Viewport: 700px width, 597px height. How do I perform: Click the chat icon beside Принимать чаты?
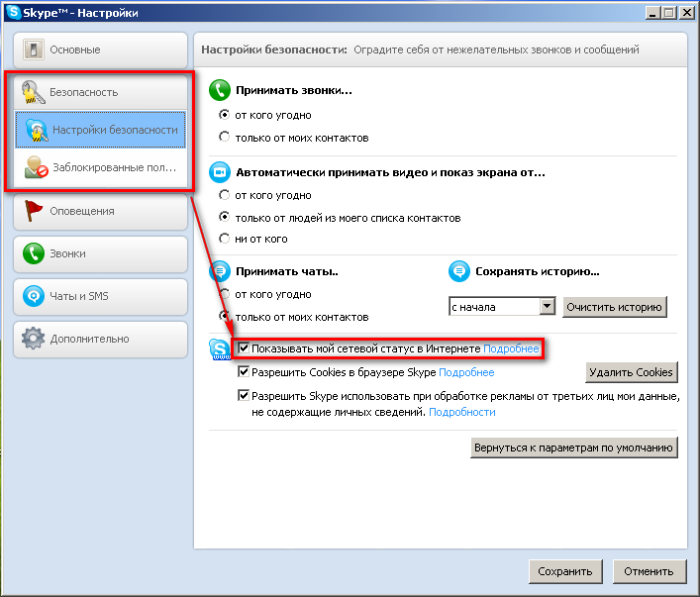[220, 271]
